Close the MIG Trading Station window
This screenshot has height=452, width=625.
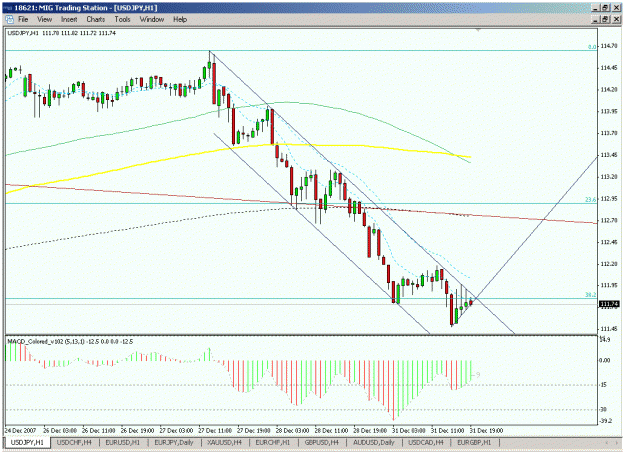coord(616,8)
